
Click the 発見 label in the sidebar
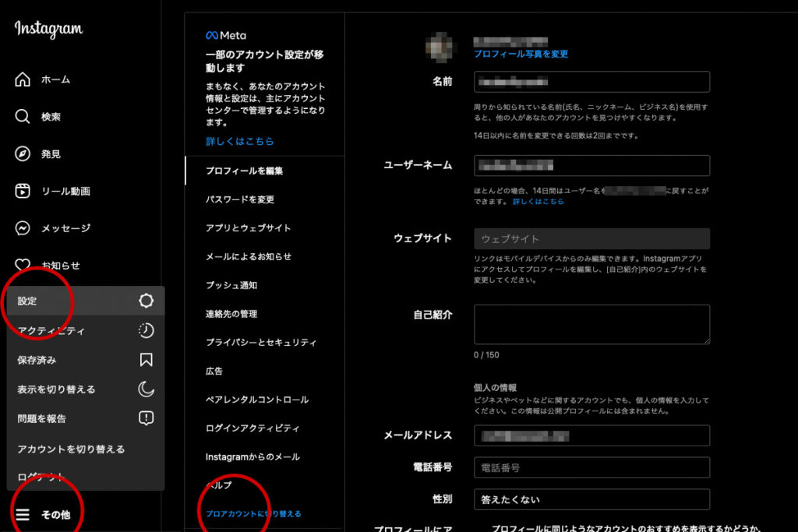pyautogui.click(x=51, y=154)
